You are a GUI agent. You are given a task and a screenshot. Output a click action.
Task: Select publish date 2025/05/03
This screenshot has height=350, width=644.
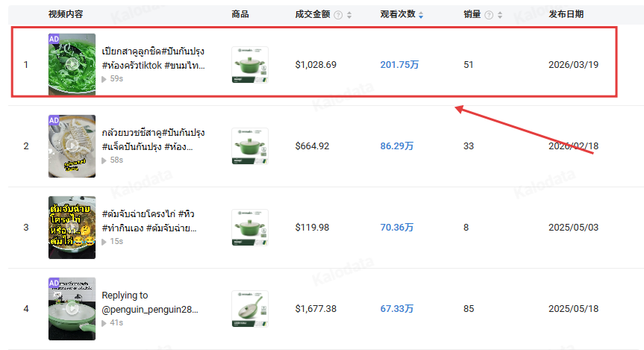[573, 227]
